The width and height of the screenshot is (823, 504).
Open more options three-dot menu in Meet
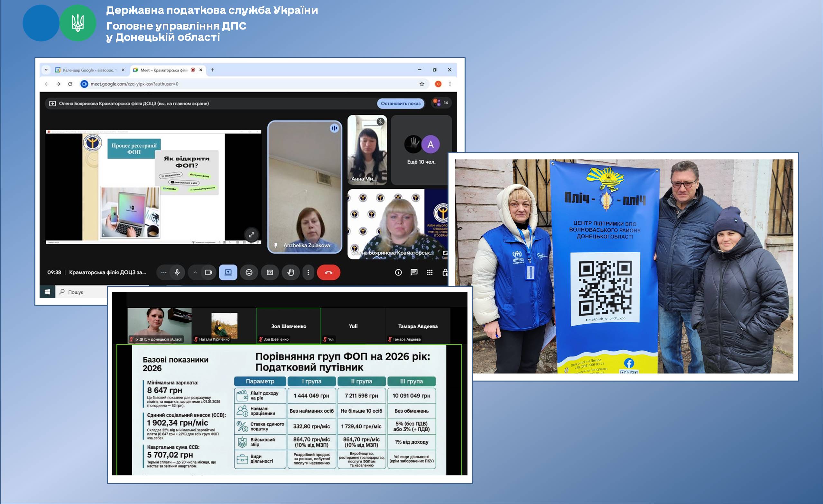click(308, 272)
